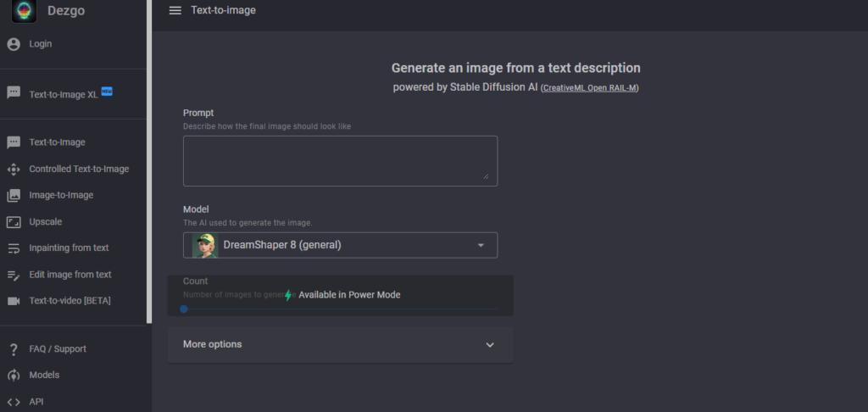The height and width of the screenshot is (412, 868).
Task: Expand the More options section
Action: coord(341,344)
